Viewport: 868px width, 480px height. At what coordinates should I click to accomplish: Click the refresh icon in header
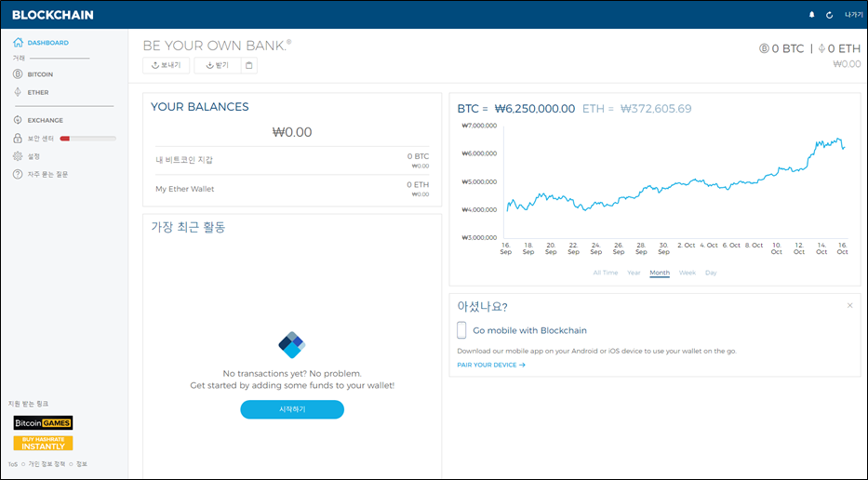829,15
